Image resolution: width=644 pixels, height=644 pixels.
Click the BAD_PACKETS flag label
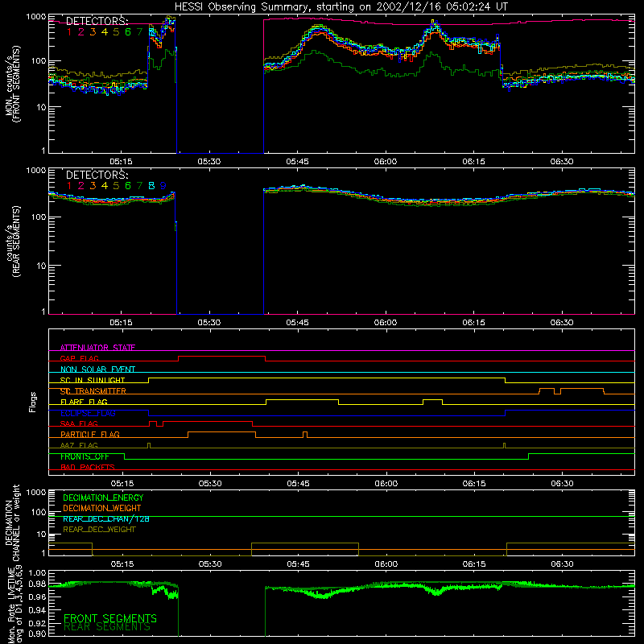coord(88,467)
